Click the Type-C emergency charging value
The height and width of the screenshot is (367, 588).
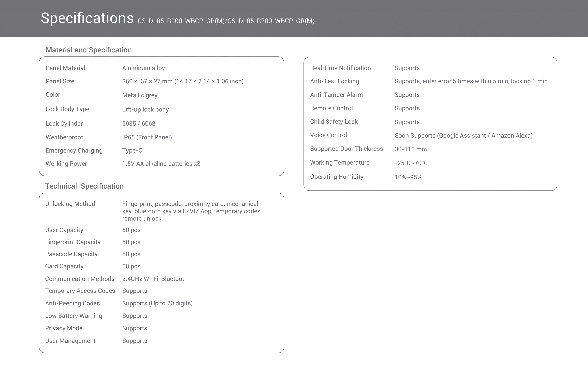click(132, 150)
